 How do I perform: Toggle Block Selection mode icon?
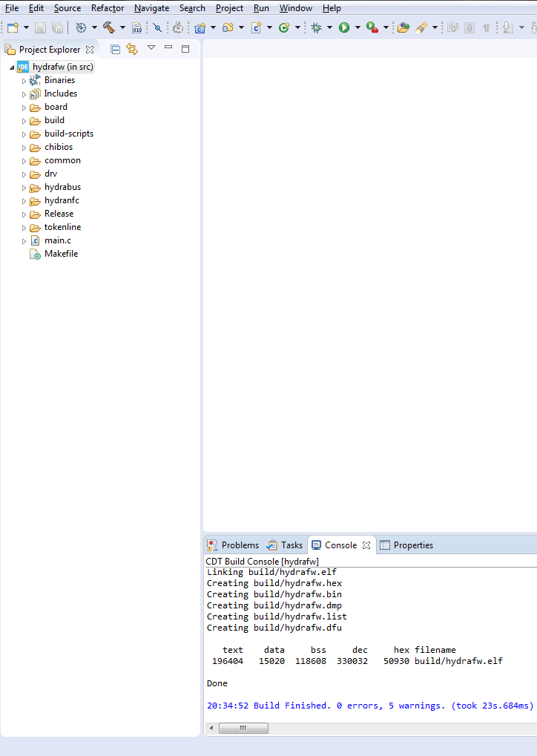(470, 27)
